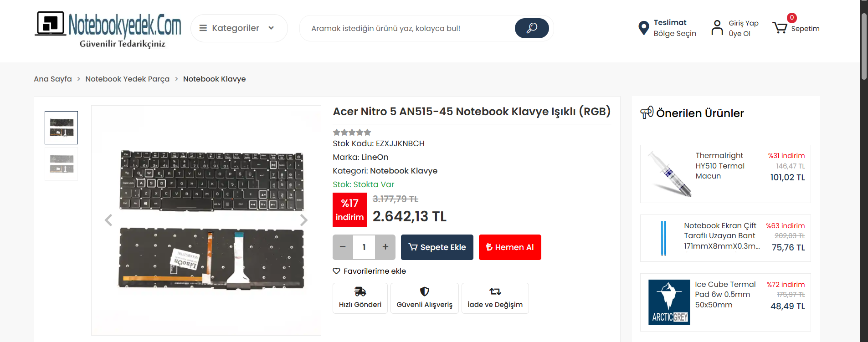Open the Notebookyedek.Com logo homepage
Image resolution: width=868 pixels, height=342 pixels.
[x=108, y=30]
